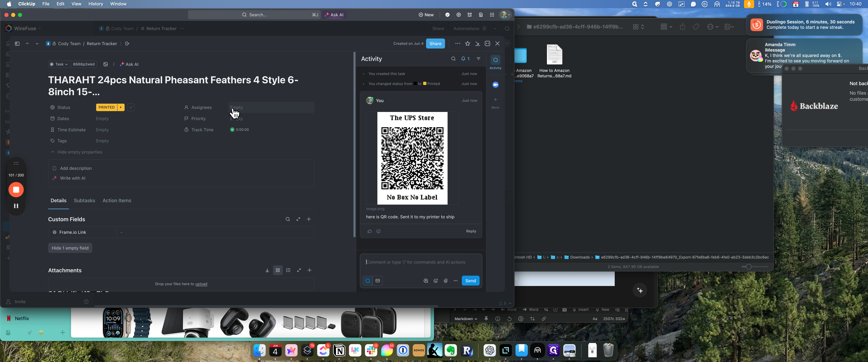868x362 pixels.
Task: Open the Task type dropdown
Action: click(59, 64)
